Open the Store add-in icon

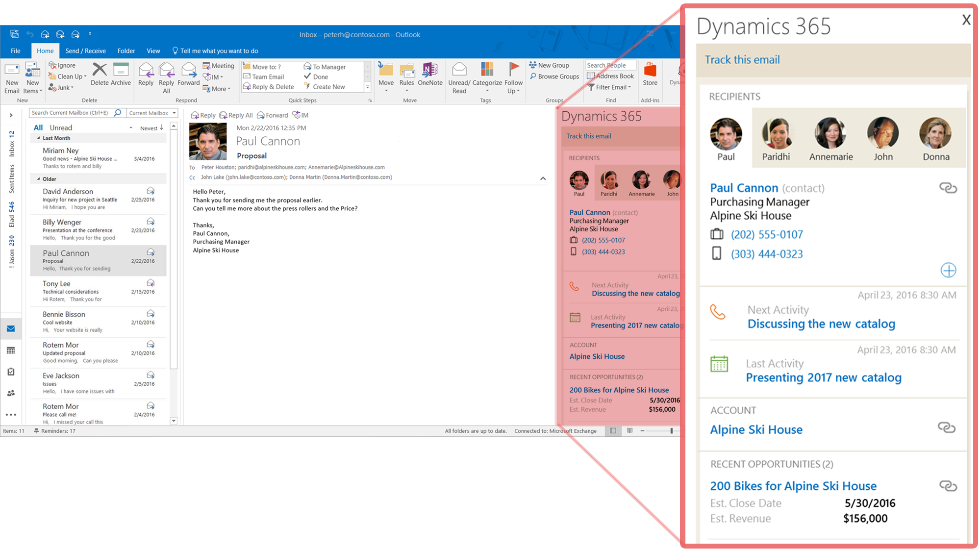pos(650,70)
